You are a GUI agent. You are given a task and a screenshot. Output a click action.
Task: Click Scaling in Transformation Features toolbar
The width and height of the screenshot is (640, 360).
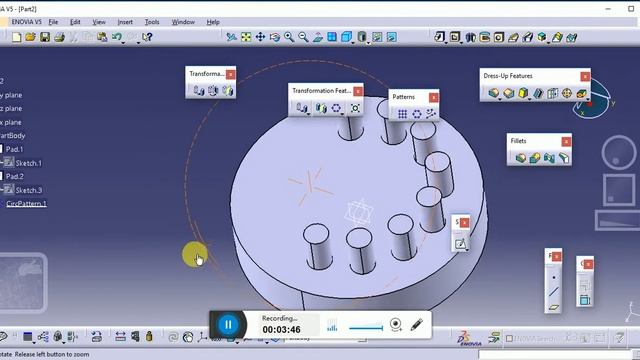tap(355, 108)
